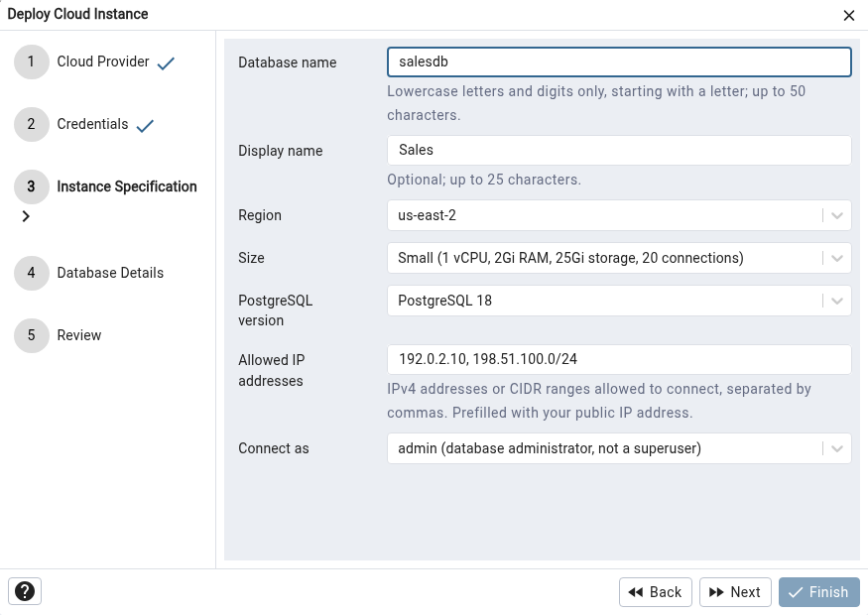Viewport: 868px width, 615px height.
Task: Focus the Allowed IP addresses field
Action: 619,359
